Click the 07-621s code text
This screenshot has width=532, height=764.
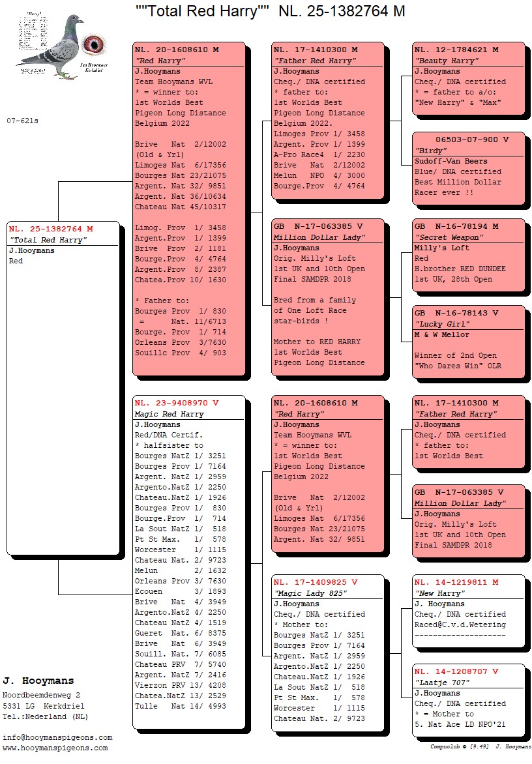pyautogui.click(x=22, y=121)
